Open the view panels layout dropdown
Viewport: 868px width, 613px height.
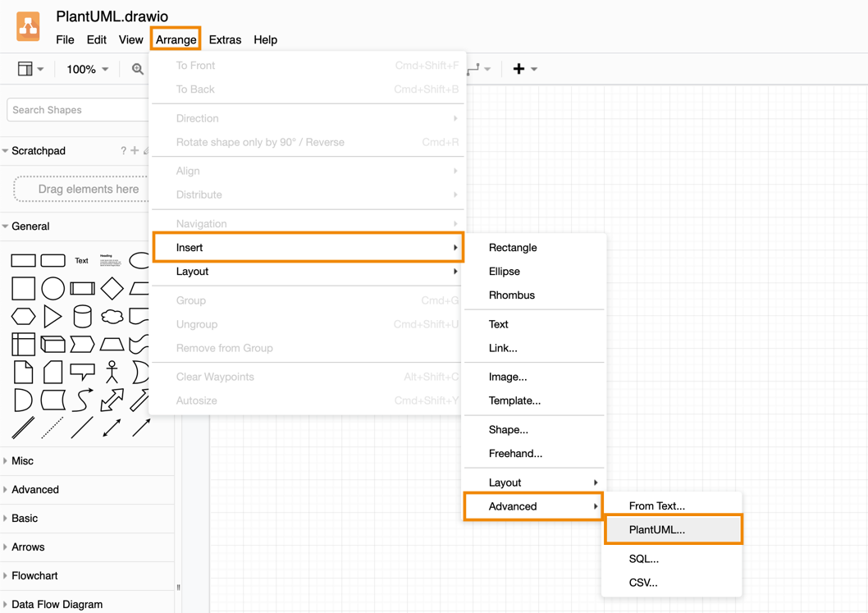click(x=30, y=70)
